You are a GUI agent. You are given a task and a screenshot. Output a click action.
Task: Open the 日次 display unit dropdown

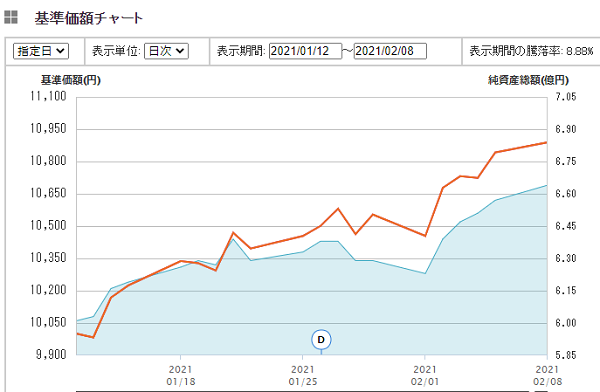pyautogui.click(x=166, y=51)
